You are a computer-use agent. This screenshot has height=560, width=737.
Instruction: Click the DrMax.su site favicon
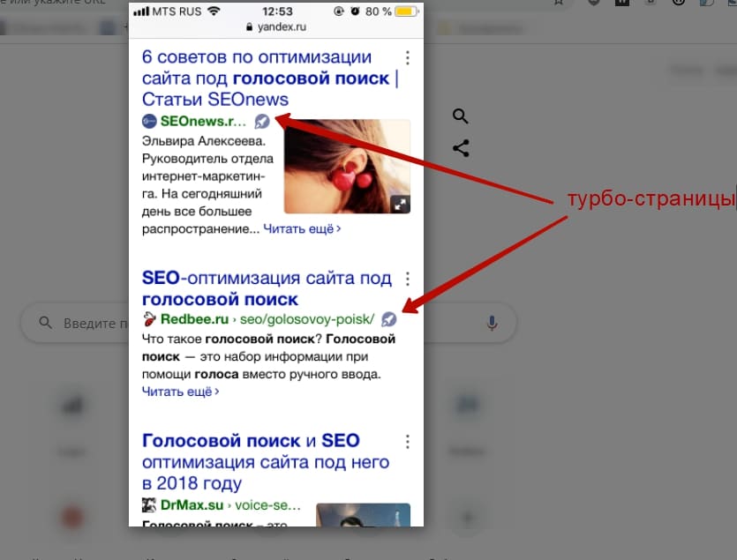[x=149, y=505]
